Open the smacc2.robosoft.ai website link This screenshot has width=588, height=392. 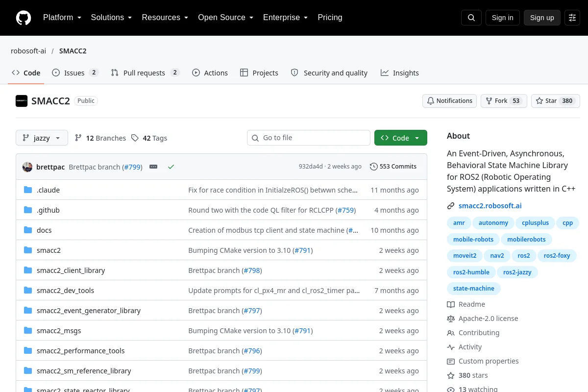pos(490,206)
